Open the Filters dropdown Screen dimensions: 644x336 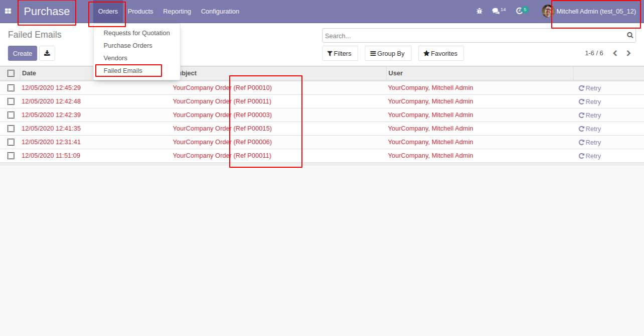(x=340, y=53)
